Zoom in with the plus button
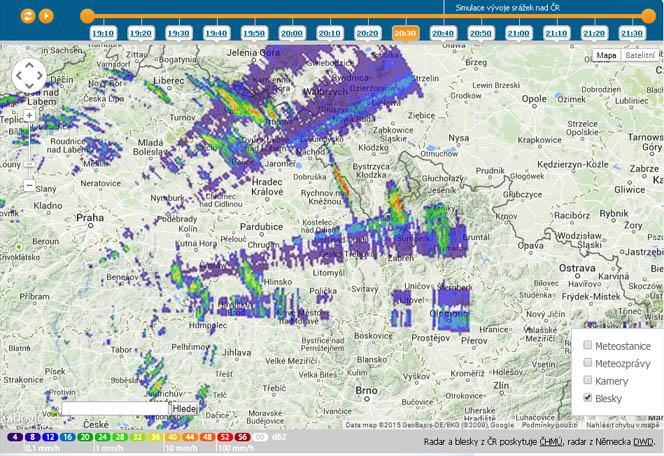The height and width of the screenshot is (456, 664). pyautogui.click(x=29, y=115)
